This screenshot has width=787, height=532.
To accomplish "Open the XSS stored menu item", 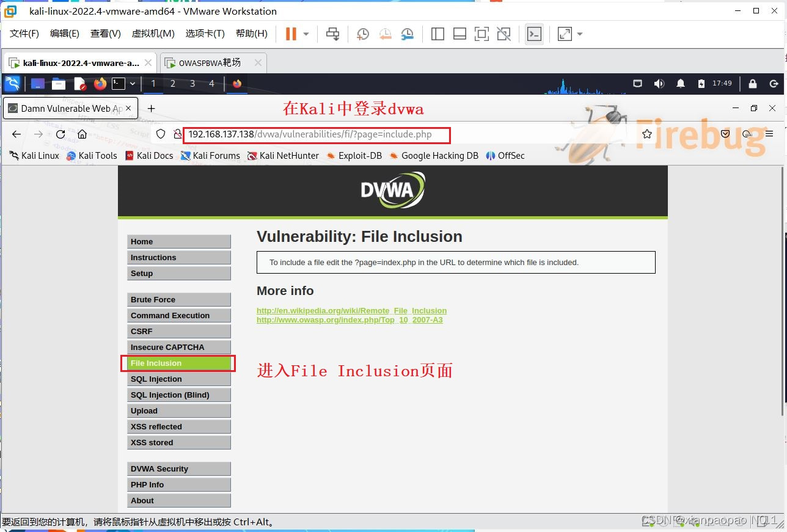I will (179, 443).
